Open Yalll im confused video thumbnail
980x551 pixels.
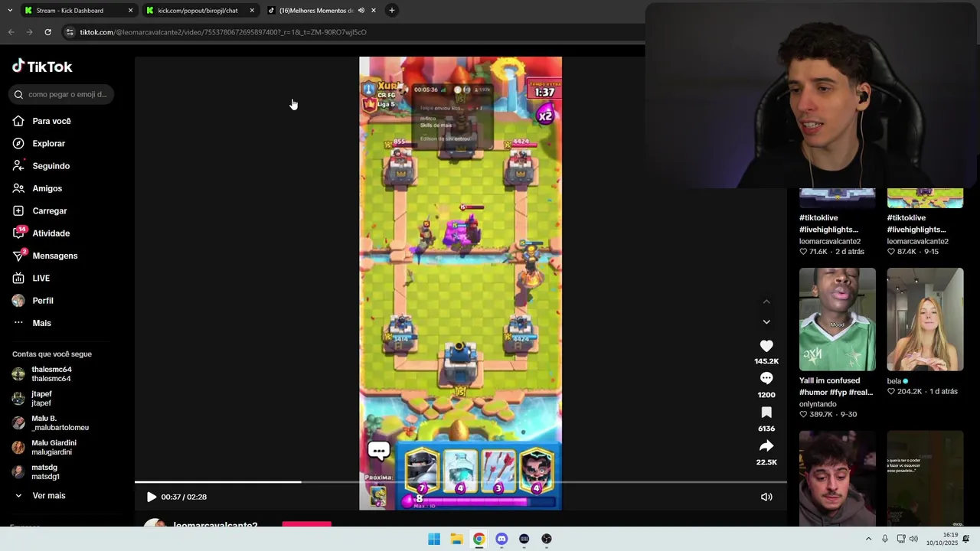(x=838, y=319)
